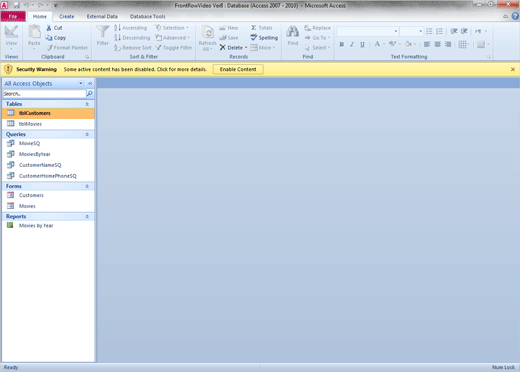This screenshot has width=520, height=372.
Task: Collapse the Queries group
Action: tap(87, 134)
